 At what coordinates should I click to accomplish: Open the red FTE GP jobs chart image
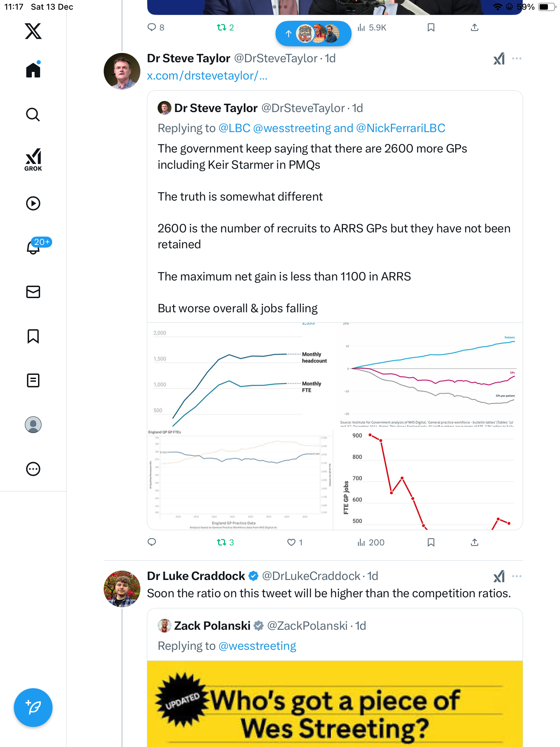click(x=428, y=480)
